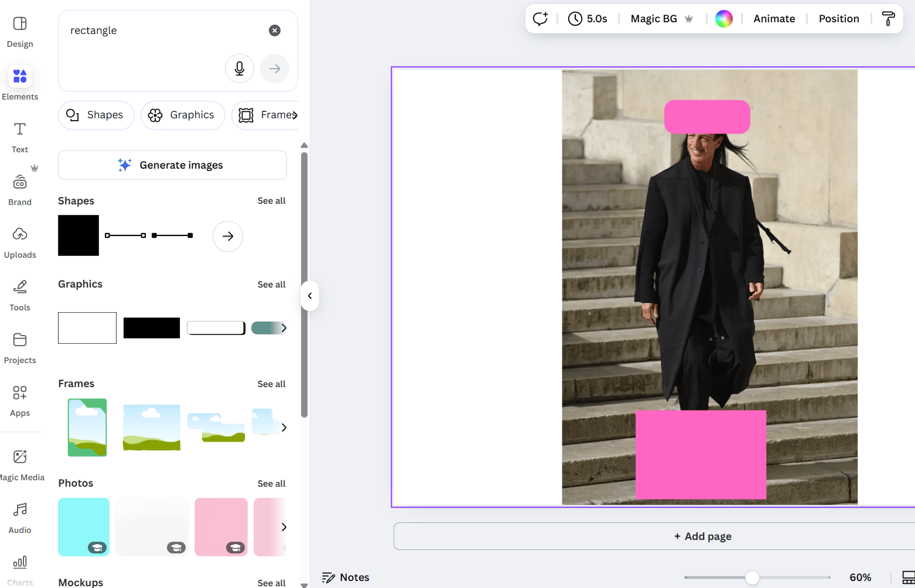Insert the line with filled square ends

[x=172, y=235]
